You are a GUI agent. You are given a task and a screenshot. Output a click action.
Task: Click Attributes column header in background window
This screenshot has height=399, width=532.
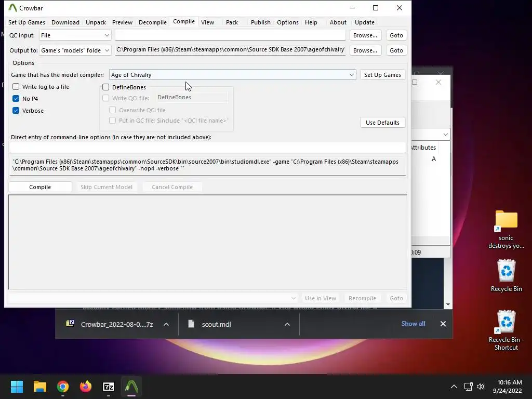tap(423, 148)
